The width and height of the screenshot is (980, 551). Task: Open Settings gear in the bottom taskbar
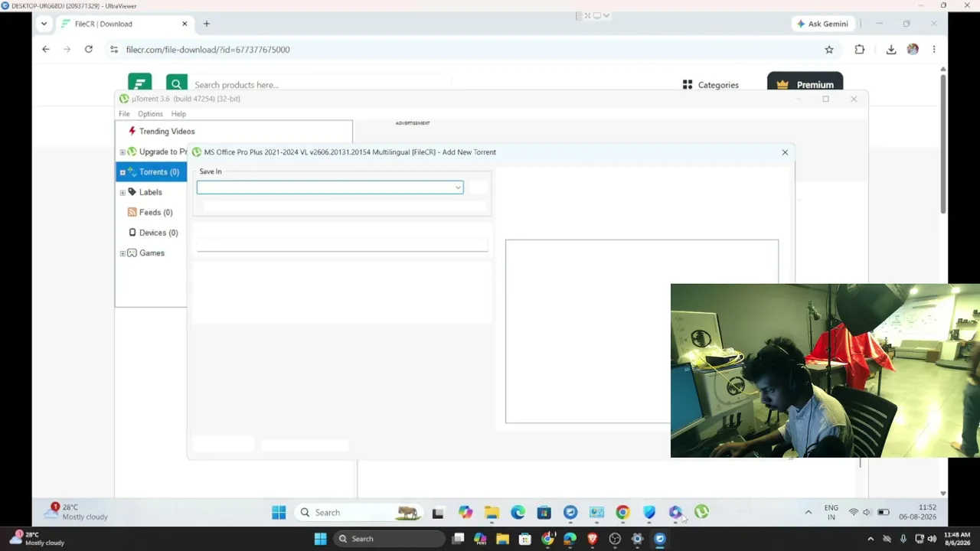(637, 539)
